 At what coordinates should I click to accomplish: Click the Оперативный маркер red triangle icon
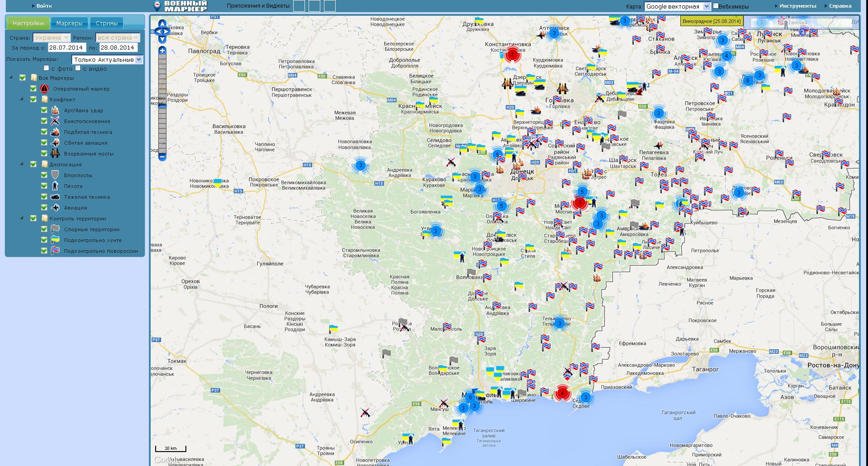click(x=44, y=89)
